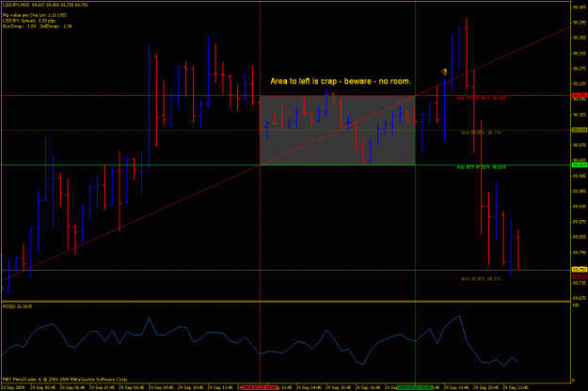Click the Fibonacci label near 89.733
Viewport: 588px width, 391px height.
pyautogui.click(x=481, y=278)
